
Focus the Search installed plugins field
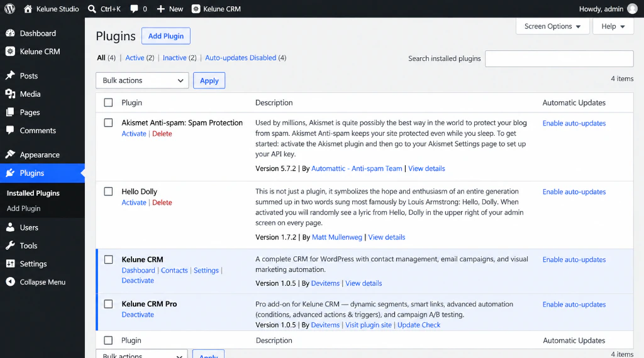559,58
